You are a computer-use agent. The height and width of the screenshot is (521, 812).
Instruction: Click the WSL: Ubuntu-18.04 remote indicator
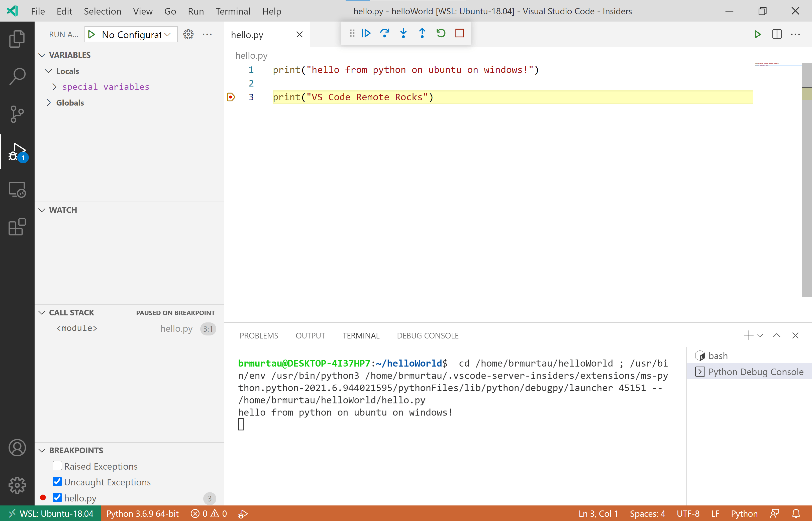click(x=51, y=513)
